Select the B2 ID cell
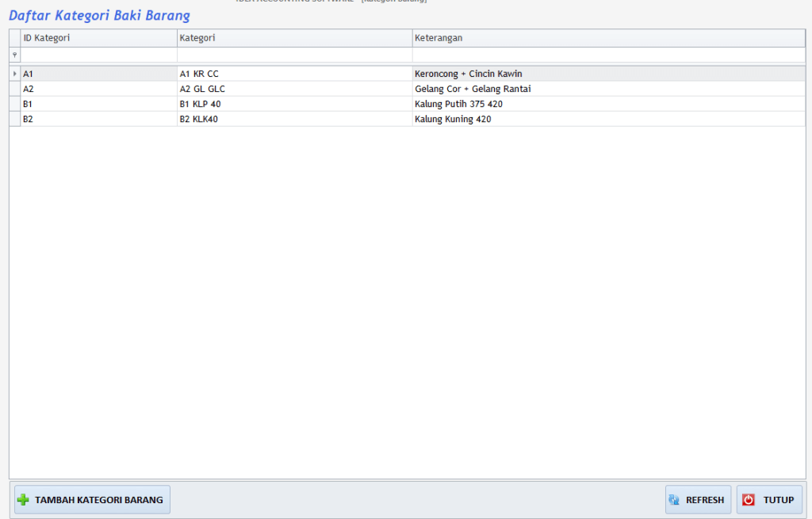The width and height of the screenshot is (812, 519). pos(98,119)
